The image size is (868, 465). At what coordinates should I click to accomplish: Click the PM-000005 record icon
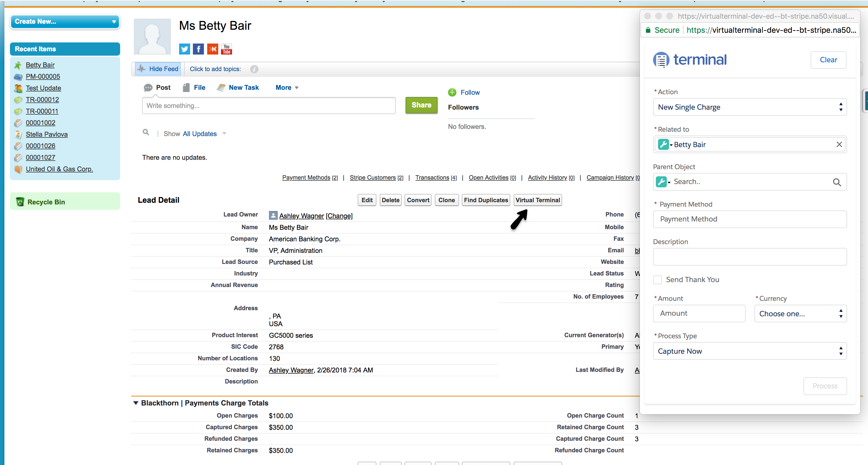(18, 77)
